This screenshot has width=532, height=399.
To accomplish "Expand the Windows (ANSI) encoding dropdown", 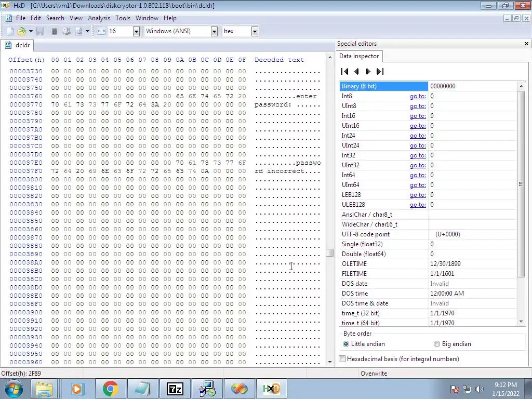I will 214,31.
